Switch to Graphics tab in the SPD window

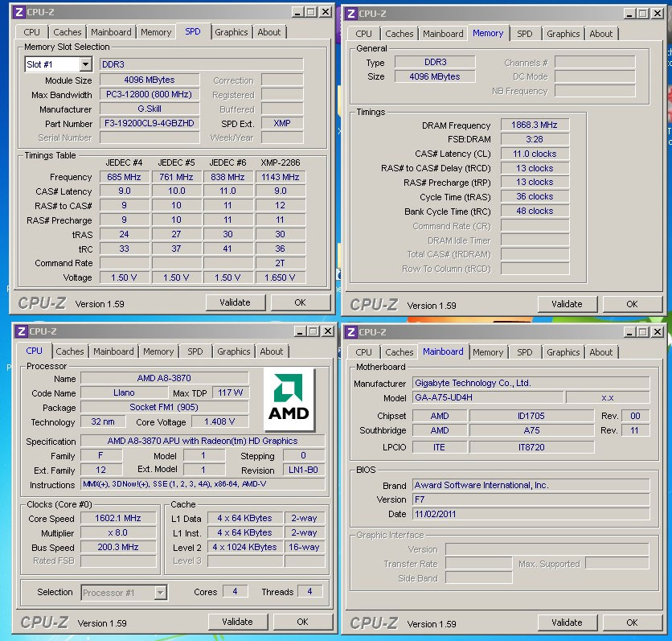231,32
